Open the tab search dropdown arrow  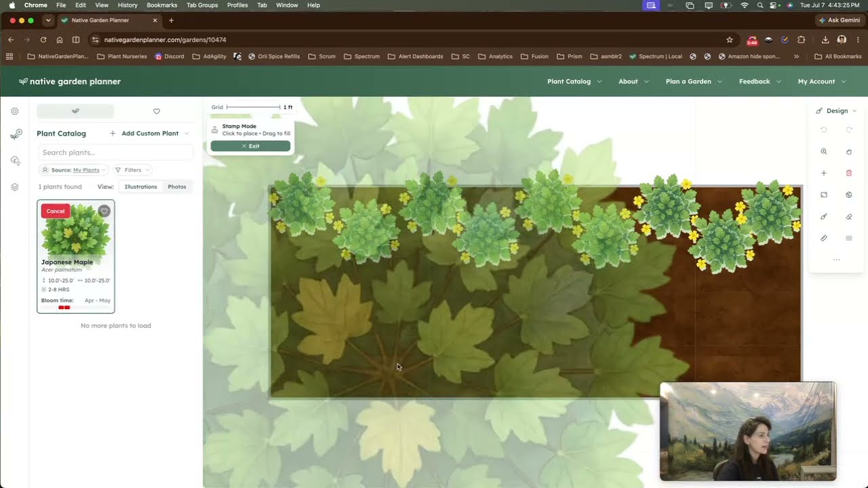(x=47, y=20)
